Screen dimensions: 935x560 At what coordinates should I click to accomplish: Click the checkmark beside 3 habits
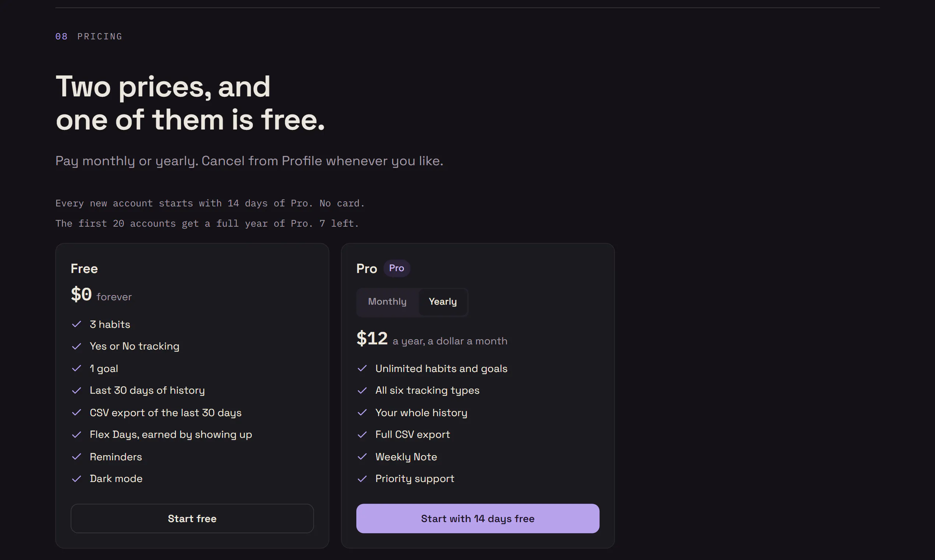click(x=77, y=324)
